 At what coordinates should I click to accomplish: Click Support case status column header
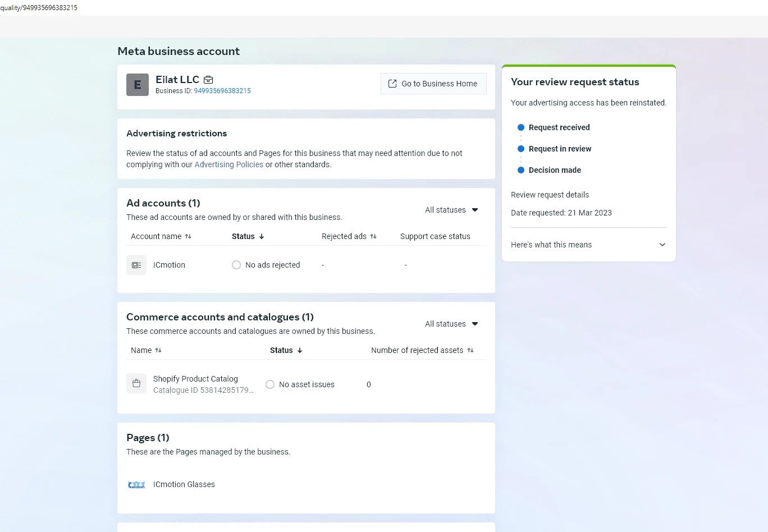435,236
